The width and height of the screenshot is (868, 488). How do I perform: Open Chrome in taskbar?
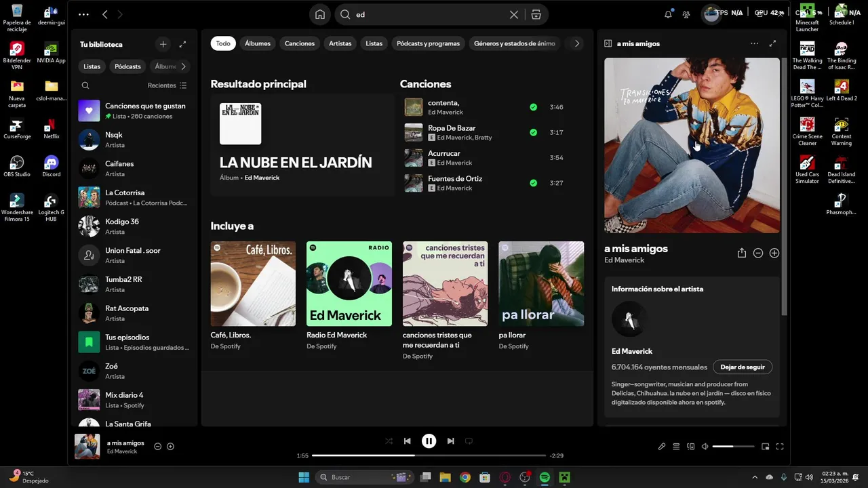click(465, 477)
